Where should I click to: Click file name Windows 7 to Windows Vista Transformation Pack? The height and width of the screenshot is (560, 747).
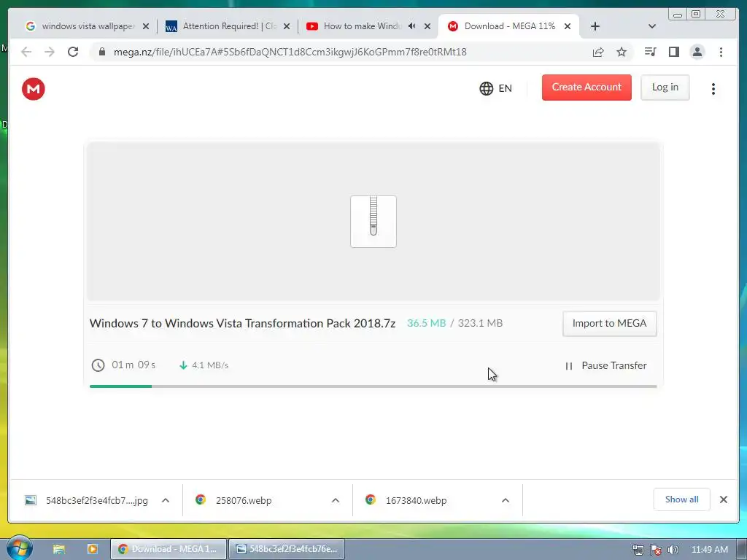242,323
